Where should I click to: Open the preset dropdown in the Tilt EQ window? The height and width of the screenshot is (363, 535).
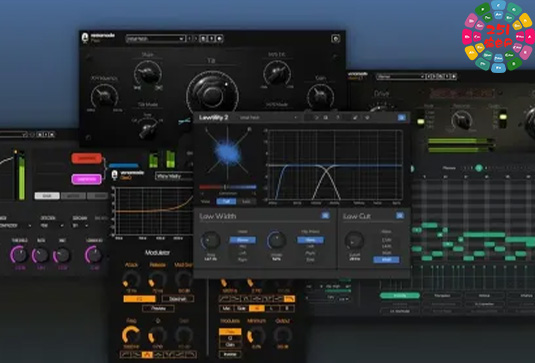click(155, 39)
